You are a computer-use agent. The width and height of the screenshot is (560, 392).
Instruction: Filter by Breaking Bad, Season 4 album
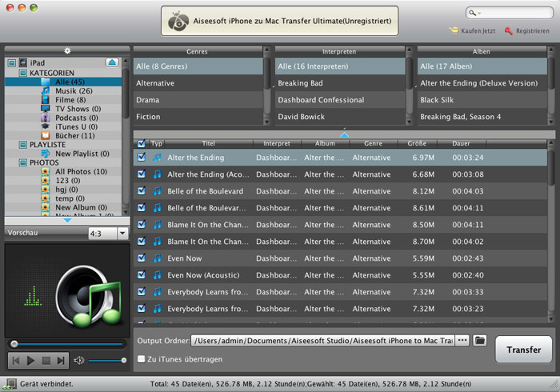(x=482, y=117)
